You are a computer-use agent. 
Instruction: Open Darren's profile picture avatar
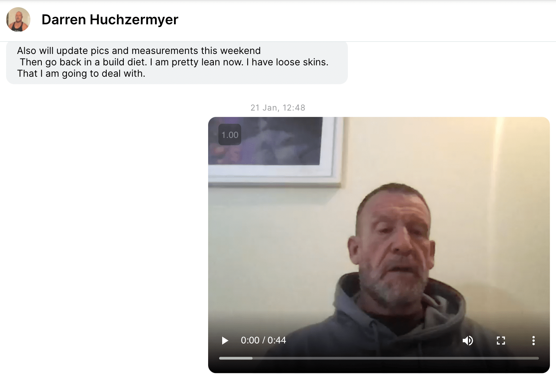(x=18, y=19)
